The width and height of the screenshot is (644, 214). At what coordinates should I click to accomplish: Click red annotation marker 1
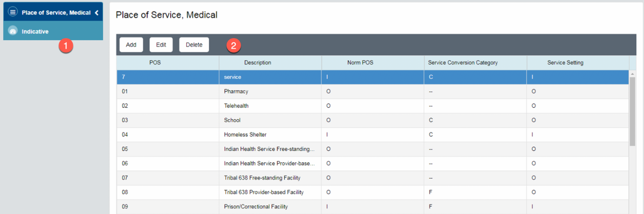[66, 46]
